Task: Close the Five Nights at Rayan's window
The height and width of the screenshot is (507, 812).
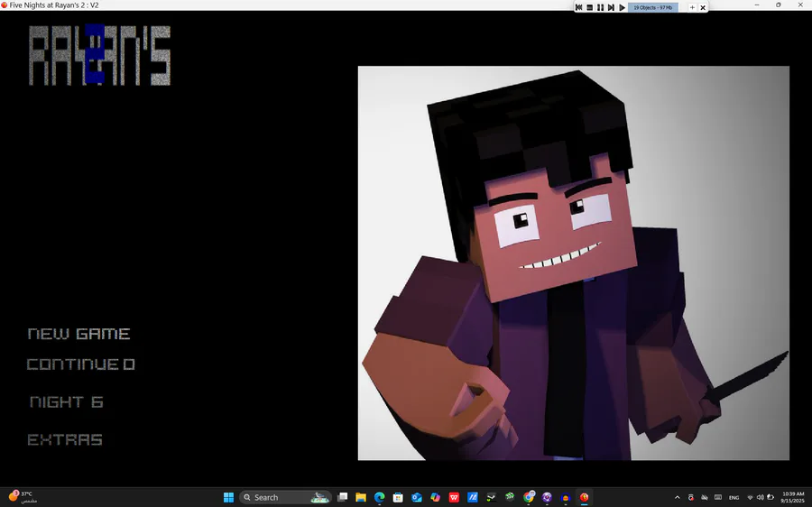Action: coord(800,5)
